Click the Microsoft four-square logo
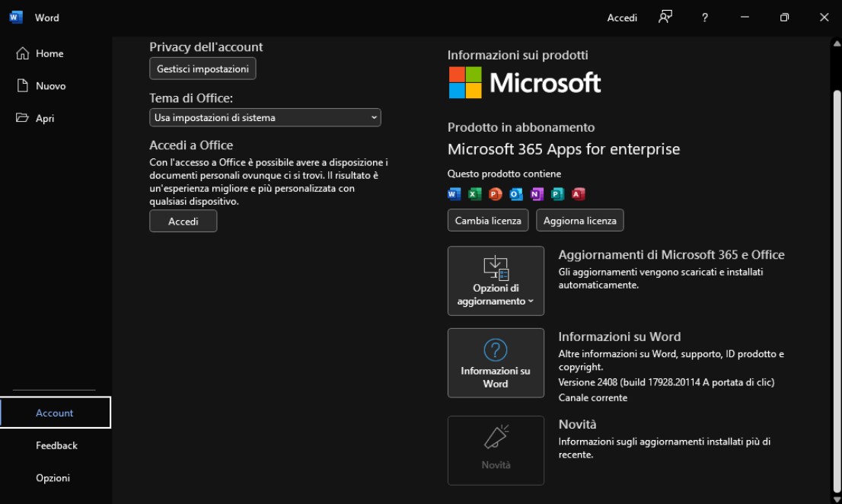This screenshot has width=842, height=504. 465,83
